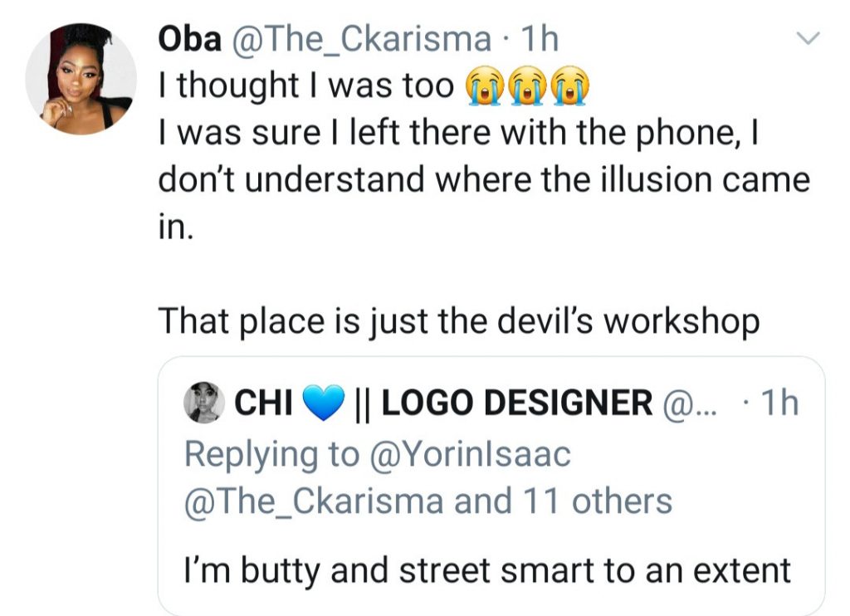Click the name "CHI" in the quoted tweet

(264, 403)
